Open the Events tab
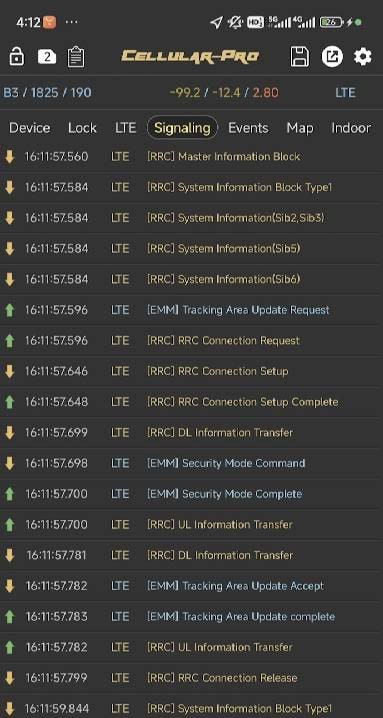 (248, 128)
